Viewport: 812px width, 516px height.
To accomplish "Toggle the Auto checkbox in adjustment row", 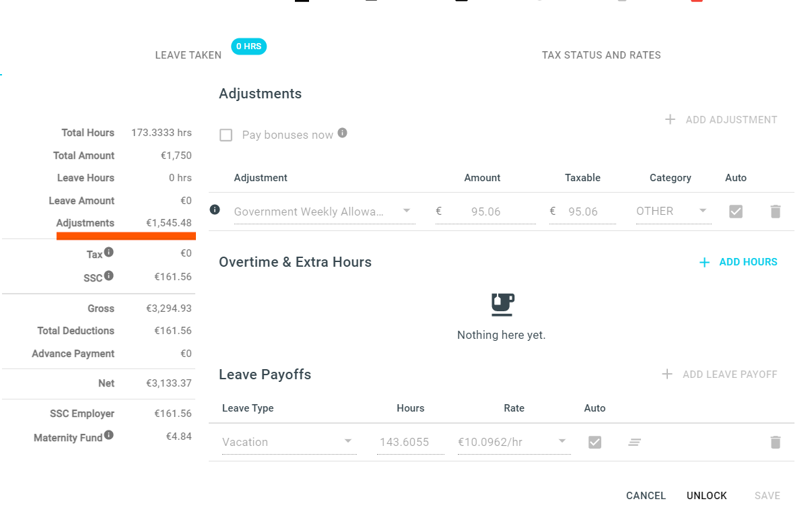I will click(x=736, y=212).
